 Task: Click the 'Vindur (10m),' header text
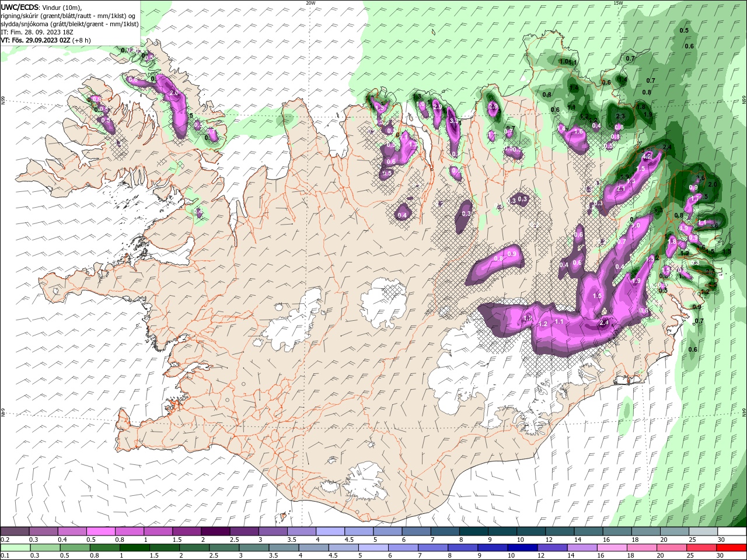click(62, 7)
